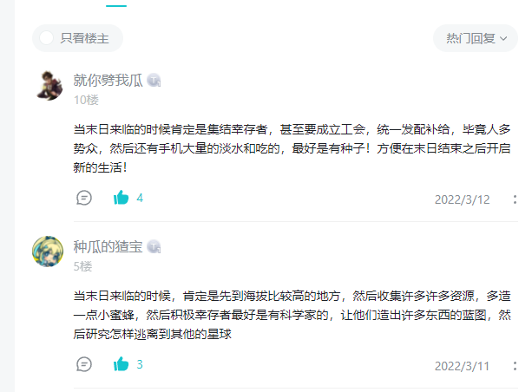Reply to the 5楼 comment via bubble icon
The image size is (532, 392).
click(84, 364)
